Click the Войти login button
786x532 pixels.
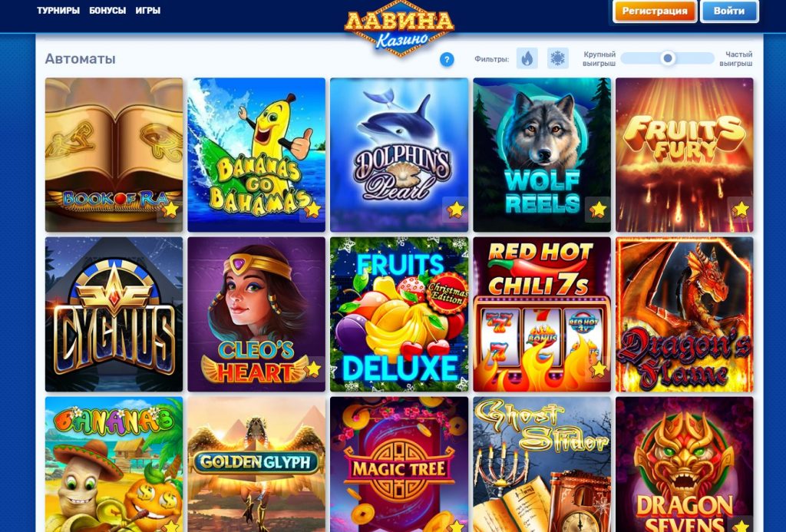tap(729, 11)
